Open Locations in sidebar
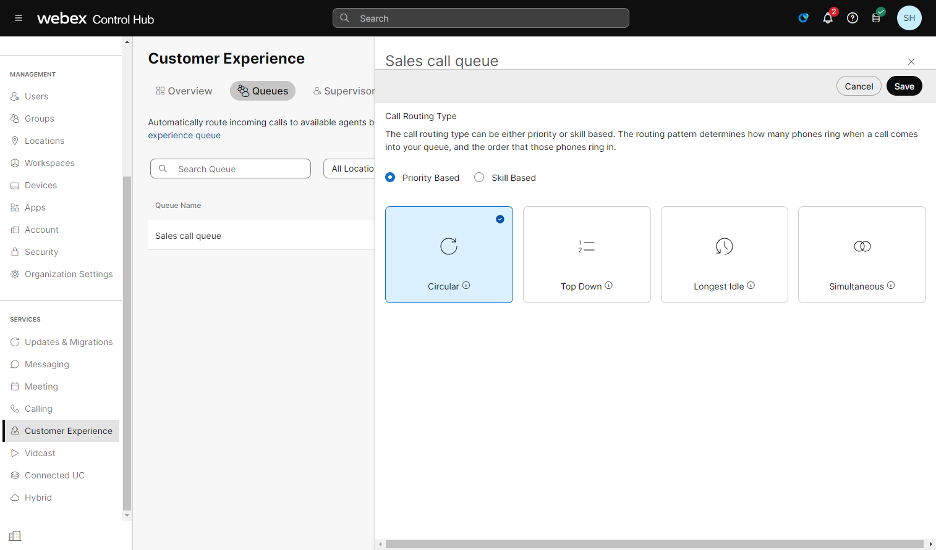The height and width of the screenshot is (550, 936). [44, 140]
